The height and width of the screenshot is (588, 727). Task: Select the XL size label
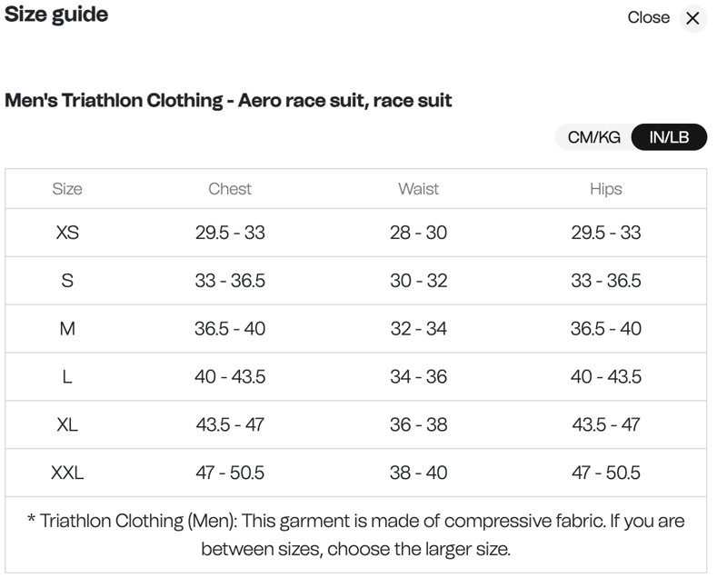[66, 424]
